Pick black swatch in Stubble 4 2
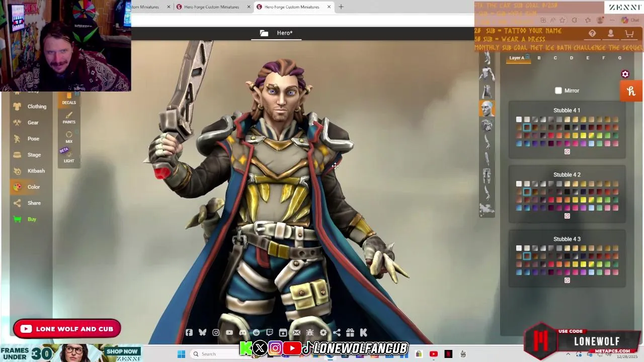644x362 pixels. (567, 192)
